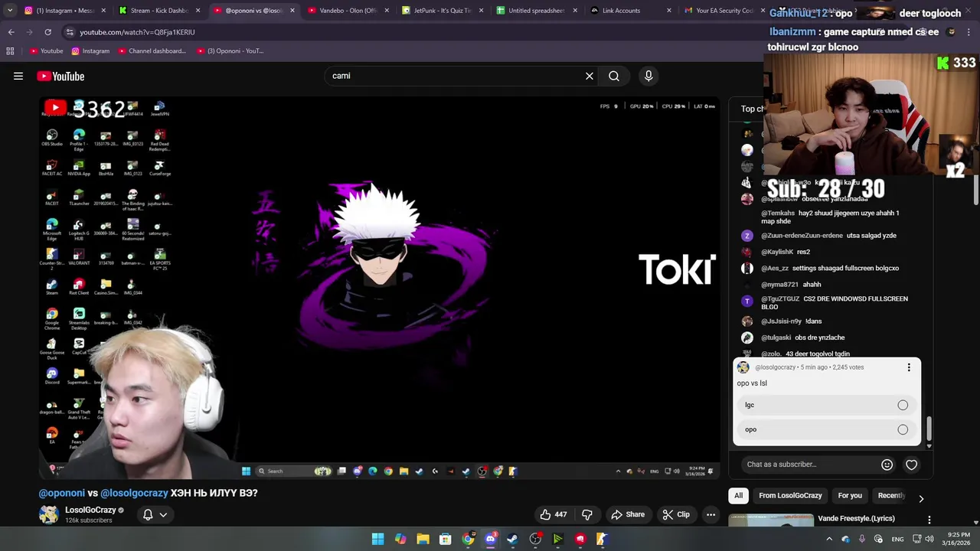Click the microphone icon in system tray
This screenshot has height=551, width=980.
tap(861, 539)
